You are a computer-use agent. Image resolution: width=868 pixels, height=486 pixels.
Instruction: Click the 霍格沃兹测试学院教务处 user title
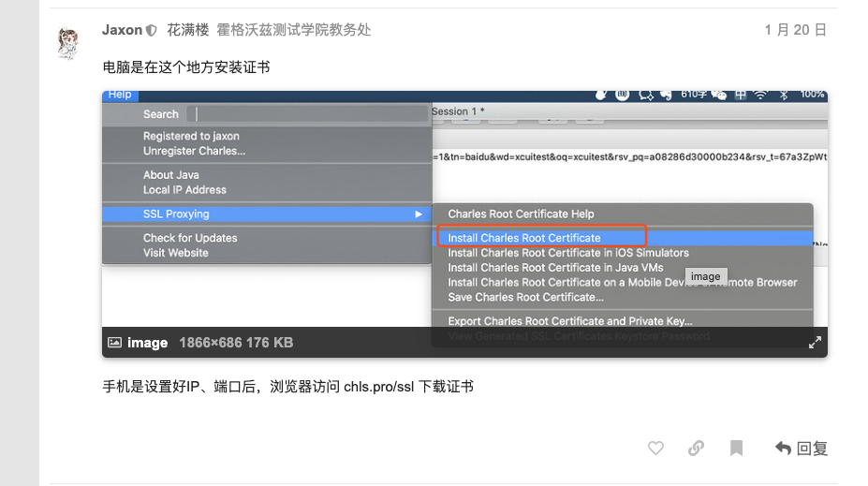coord(293,30)
